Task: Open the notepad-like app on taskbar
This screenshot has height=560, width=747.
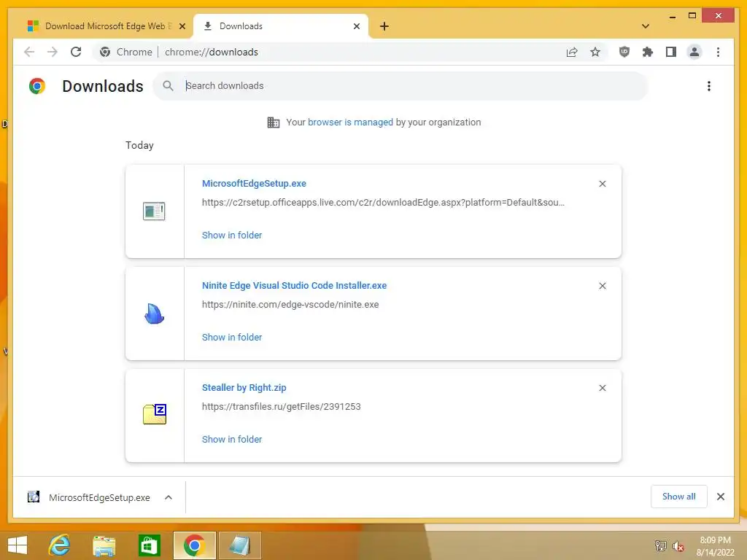Action: pyautogui.click(x=239, y=545)
